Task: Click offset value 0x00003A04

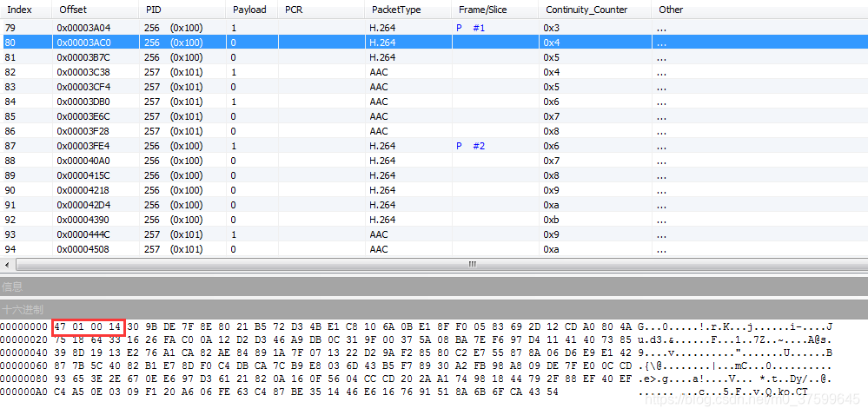Action: (83, 28)
